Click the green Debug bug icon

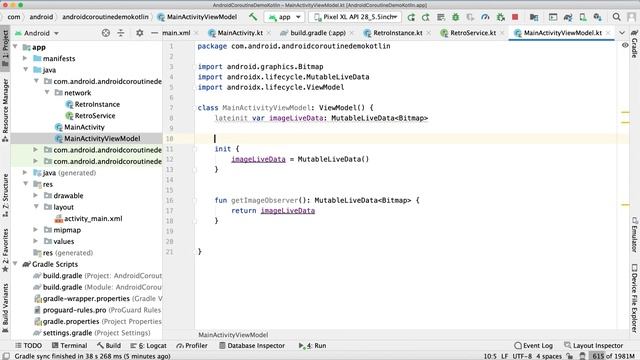(x=456, y=17)
